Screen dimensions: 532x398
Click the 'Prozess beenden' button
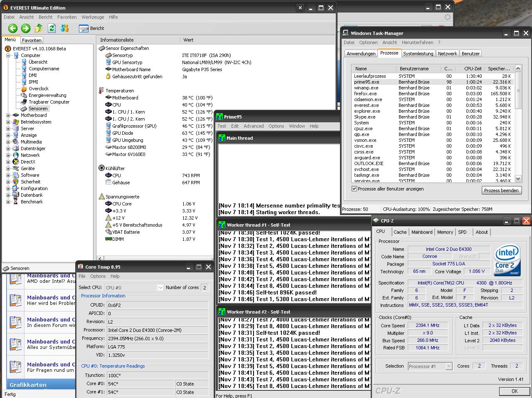pyautogui.click(x=501, y=190)
